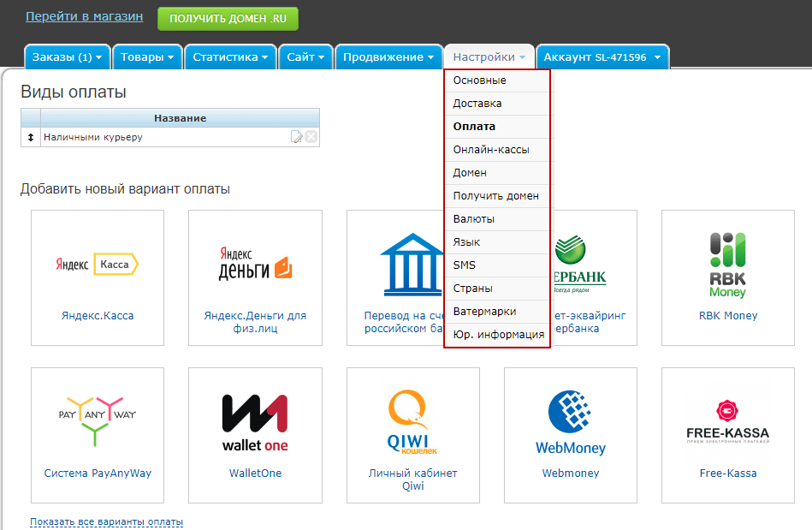This screenshot has height=530, width=812.
Task: Choose Получить домен menu item
Action: (497, 196)
